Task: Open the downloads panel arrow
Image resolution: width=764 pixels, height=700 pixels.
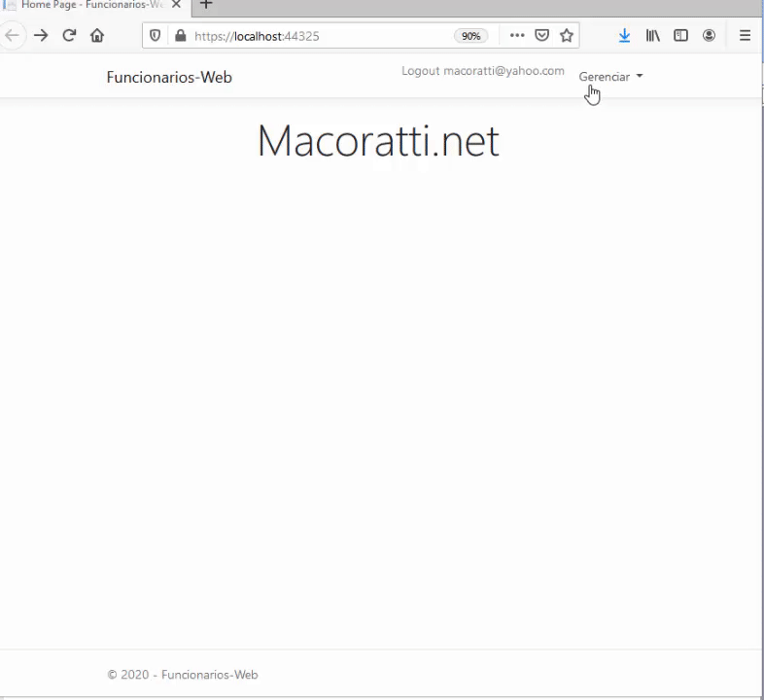Action: [x=624, y=36]
